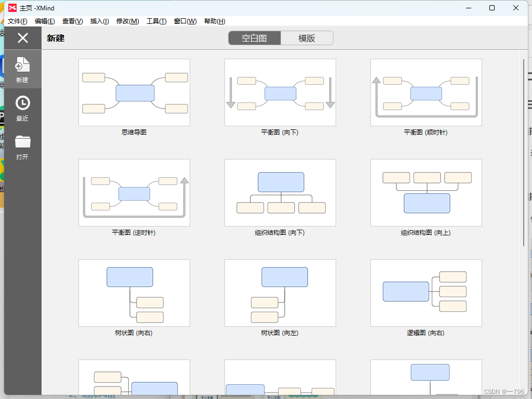Open the 最近 recent files icon
The width and height of the screenshot is (532, 399).
pos(22,108)
